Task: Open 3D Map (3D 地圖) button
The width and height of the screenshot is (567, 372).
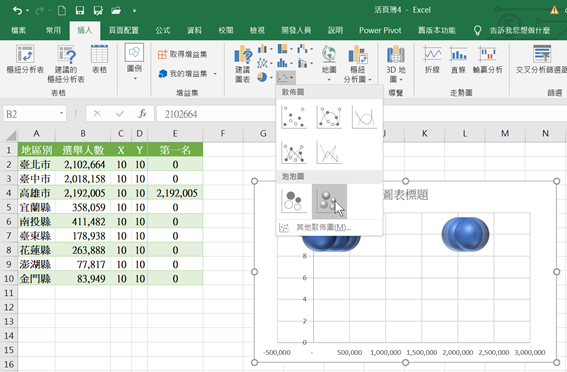Action: 396,64
